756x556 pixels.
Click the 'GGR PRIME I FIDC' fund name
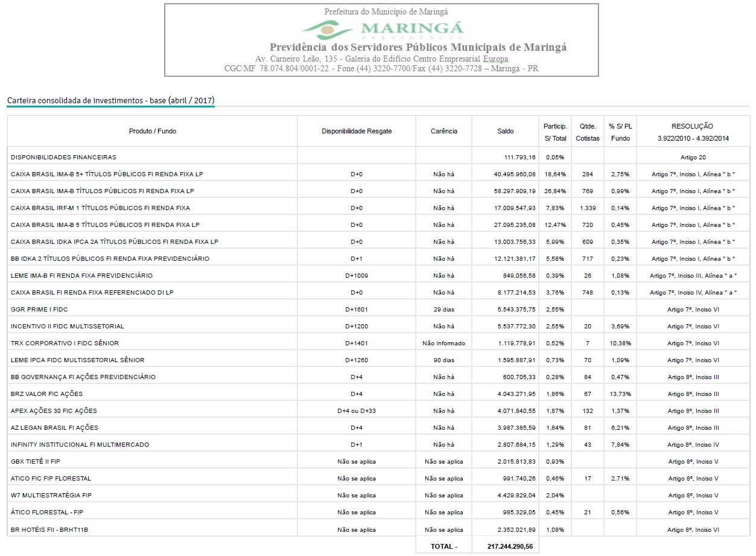point(39,309)
